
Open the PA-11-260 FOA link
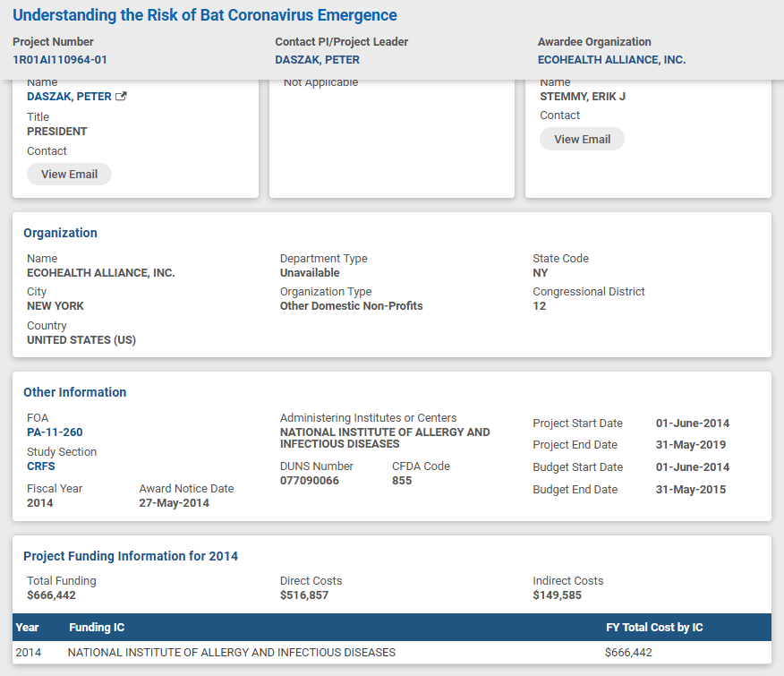[55, 432]
